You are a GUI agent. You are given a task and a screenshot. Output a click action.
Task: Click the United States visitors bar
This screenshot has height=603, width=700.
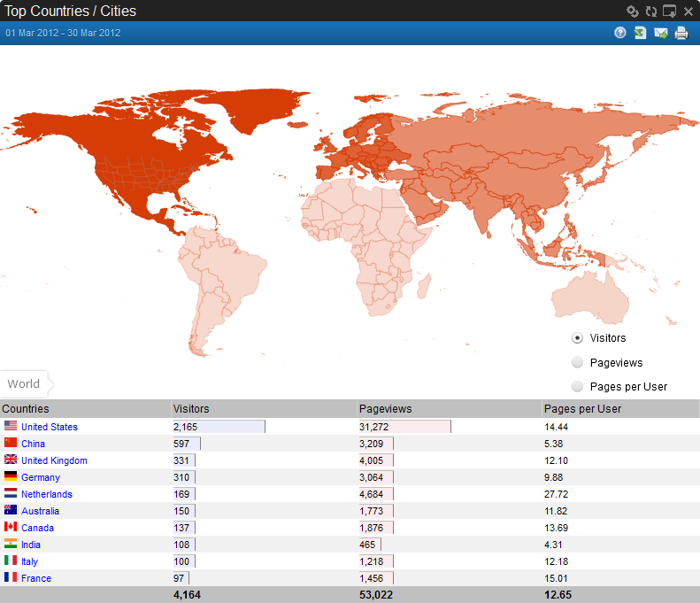click(x=219, y=427)
